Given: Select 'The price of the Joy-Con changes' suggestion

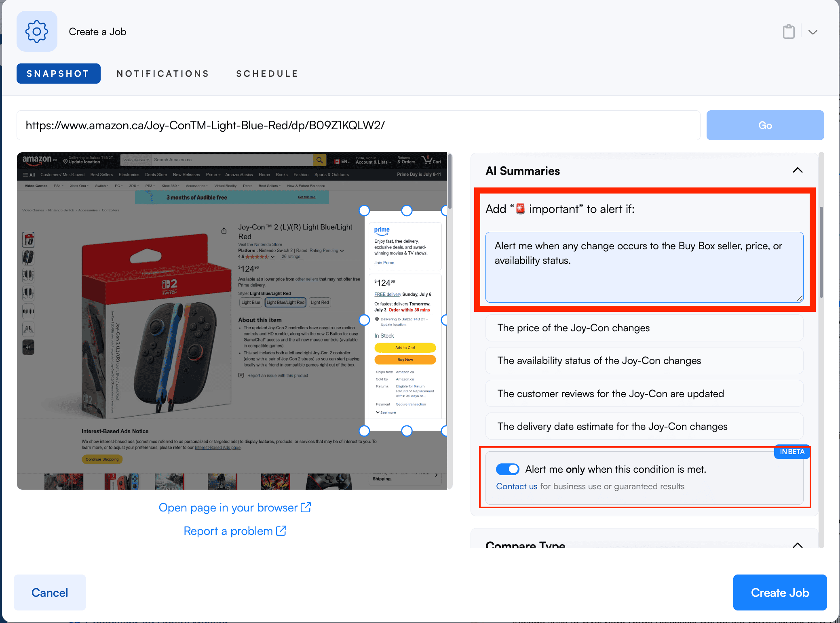Looking at the screenshot, I should (x=644, y=328).
